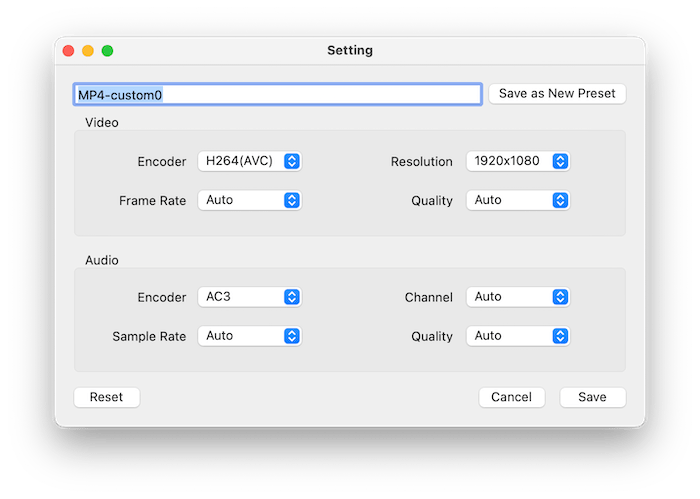Image resolution: width=700 pixels, height=499 pixels.
Task: Click the MP4-custom0 preset name field
Action: point(277,94)
